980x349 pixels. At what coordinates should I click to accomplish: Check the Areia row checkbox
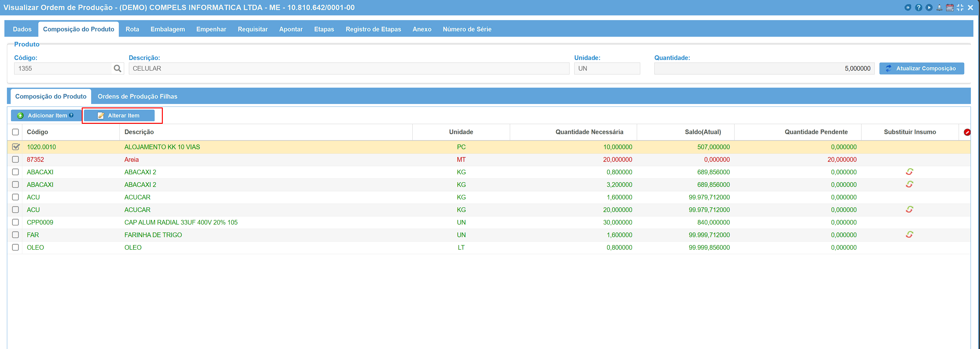16,159
